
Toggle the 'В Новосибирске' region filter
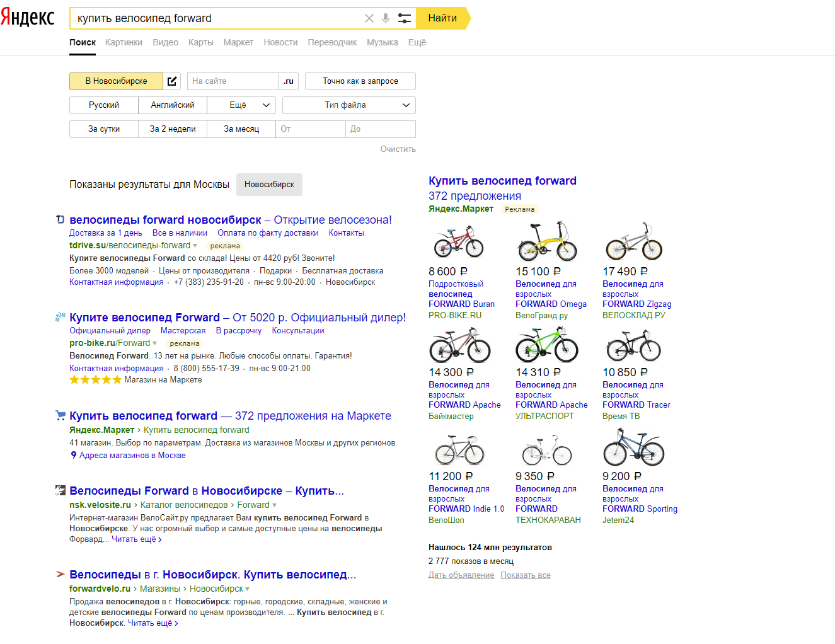pyautogui.click(x=117, y=81)
